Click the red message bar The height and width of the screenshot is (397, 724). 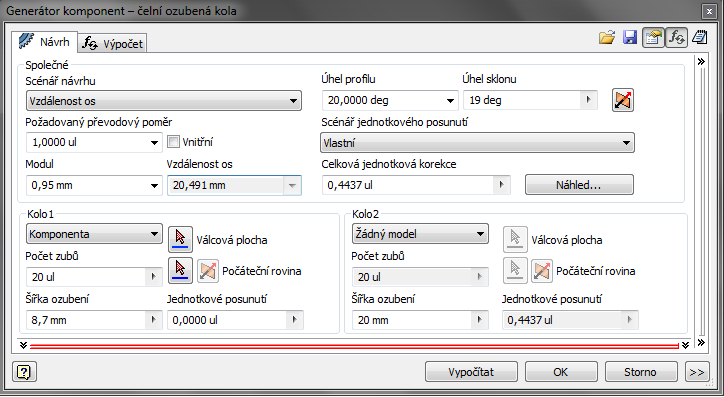tap(354, 345)
